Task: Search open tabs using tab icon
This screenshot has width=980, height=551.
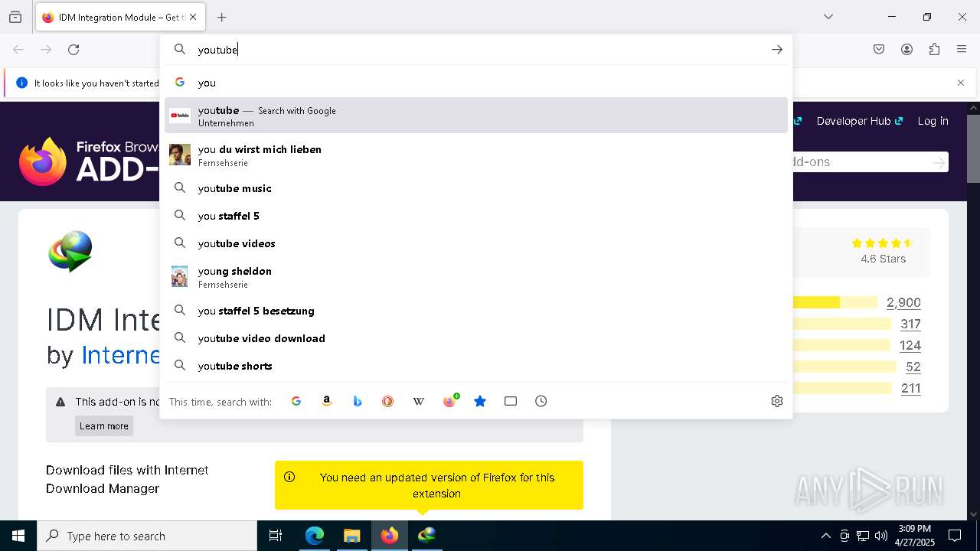Action: 511,401
